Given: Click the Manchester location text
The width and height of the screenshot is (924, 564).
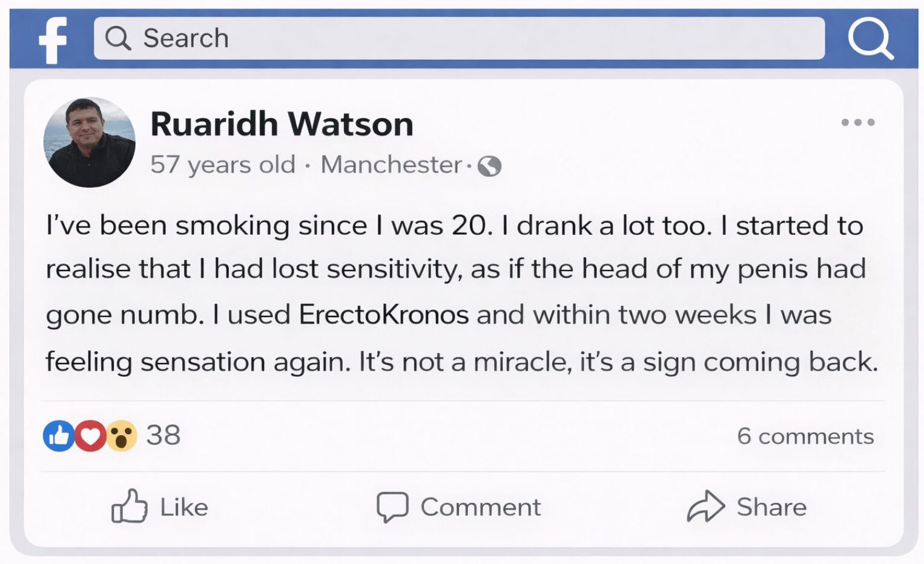Looking at the screenshot, I should pos(391,165).
